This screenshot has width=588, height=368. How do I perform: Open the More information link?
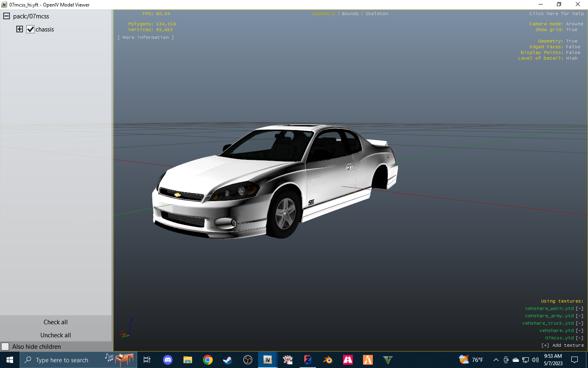click(146, 37)
